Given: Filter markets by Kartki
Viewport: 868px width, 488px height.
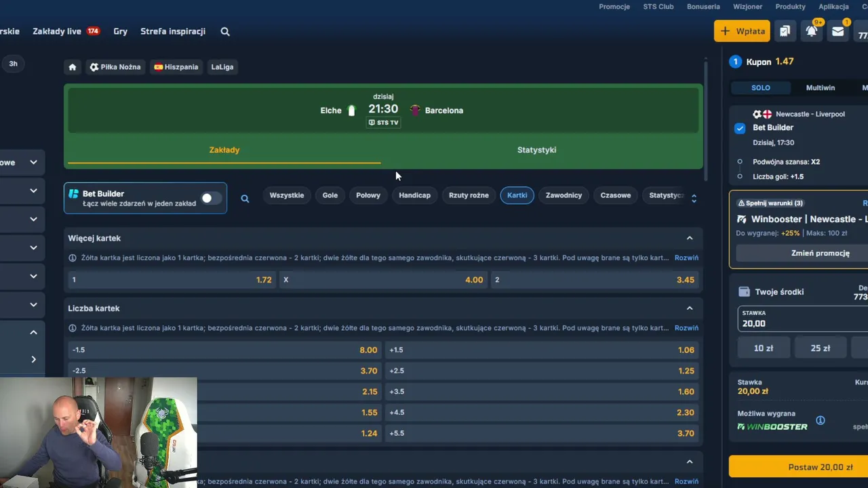Looking at the screenshot, I should [x=517, y=195].
